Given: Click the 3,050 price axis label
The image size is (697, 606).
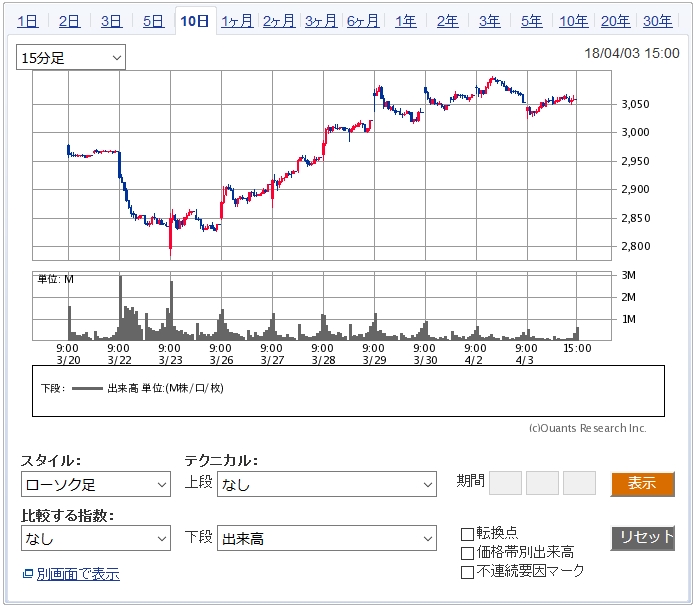Looking at the screenshot, I should 635,104.
